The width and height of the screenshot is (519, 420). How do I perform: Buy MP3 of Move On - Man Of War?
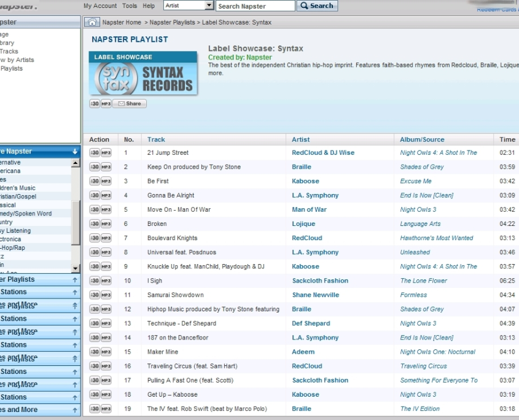(x=106, y=209)
